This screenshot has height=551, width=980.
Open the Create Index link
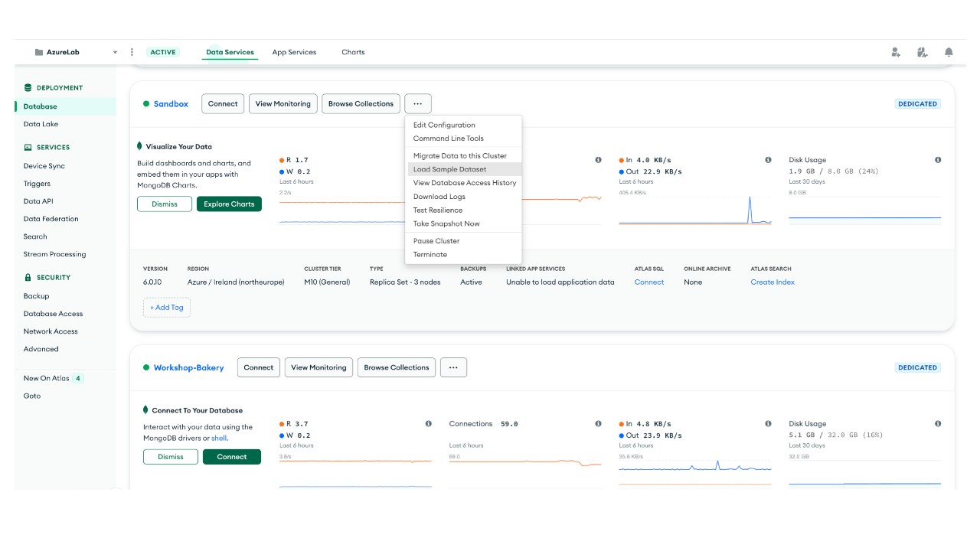pos(773,282)
